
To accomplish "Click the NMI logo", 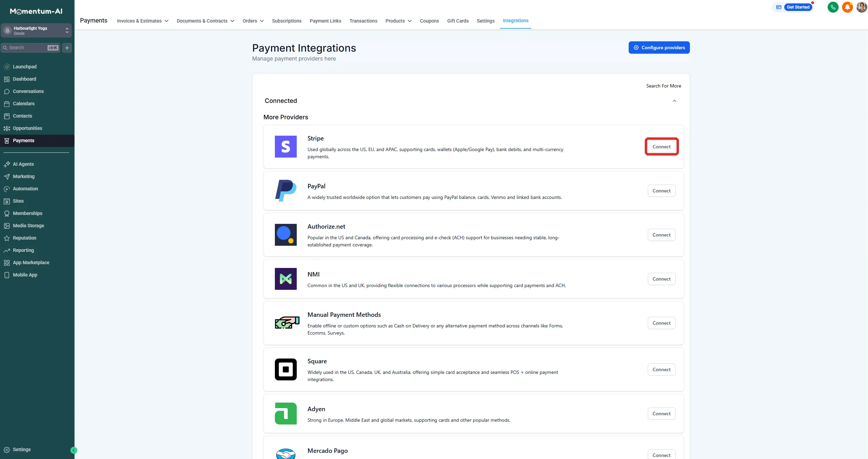I will point(285,279).
